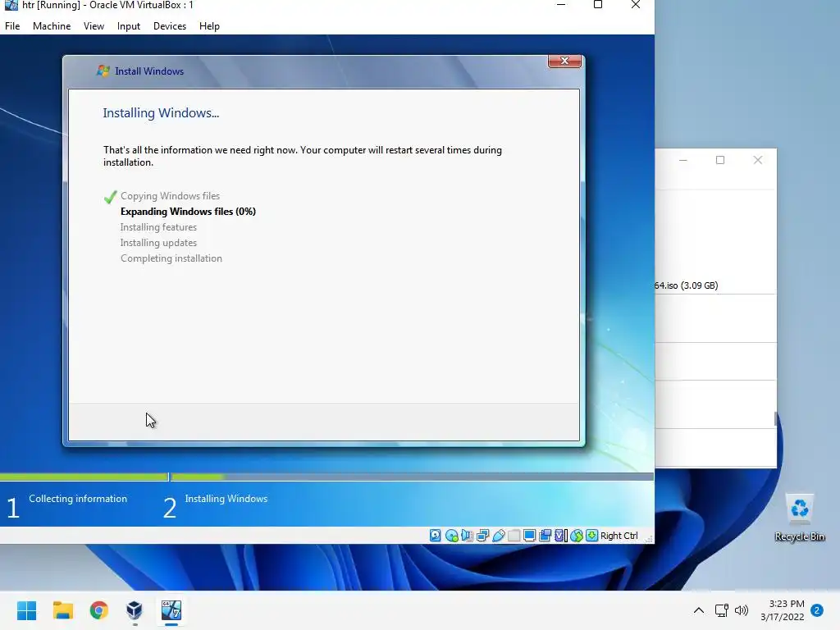Click the virtualization CPU status icon
The width and height of the screenshot is (840, 630).
point(560,535)
